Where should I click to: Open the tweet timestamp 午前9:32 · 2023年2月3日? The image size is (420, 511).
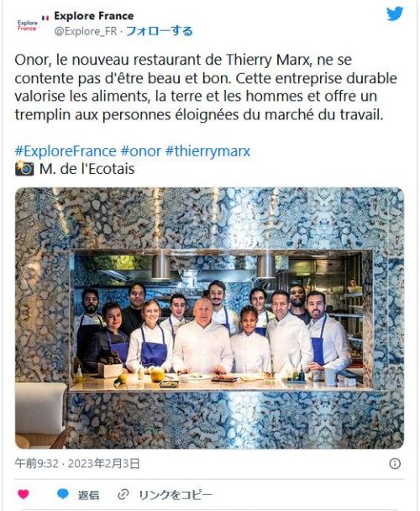77,463
